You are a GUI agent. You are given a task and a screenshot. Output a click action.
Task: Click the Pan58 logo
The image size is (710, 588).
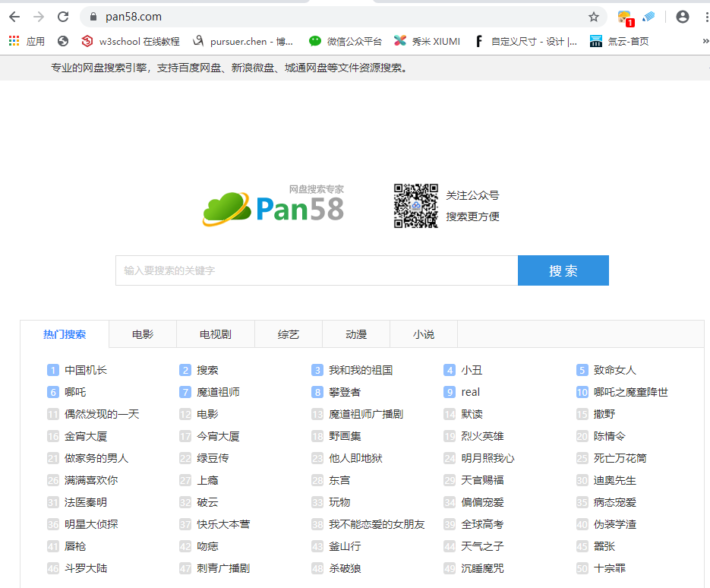coord(273,206)
